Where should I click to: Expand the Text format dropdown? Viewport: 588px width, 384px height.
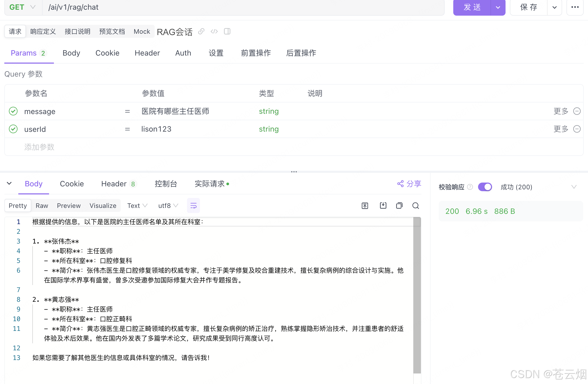click(137, 206)
